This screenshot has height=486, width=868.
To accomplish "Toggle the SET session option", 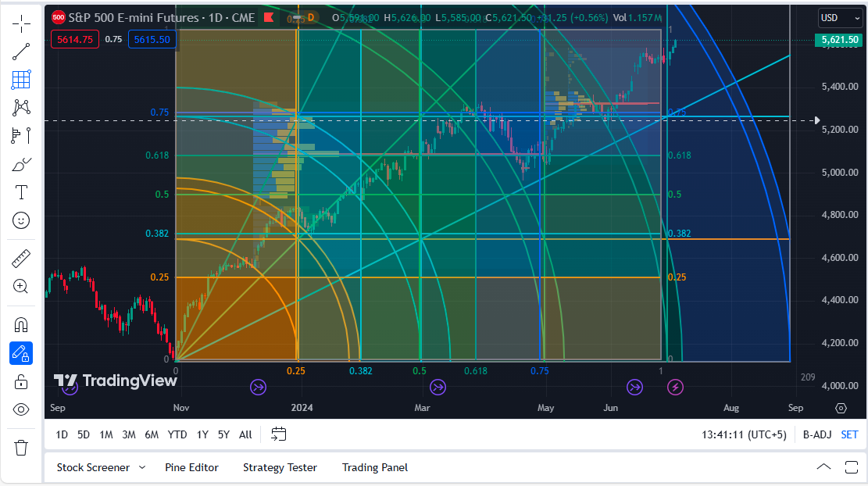I will 850,434.
